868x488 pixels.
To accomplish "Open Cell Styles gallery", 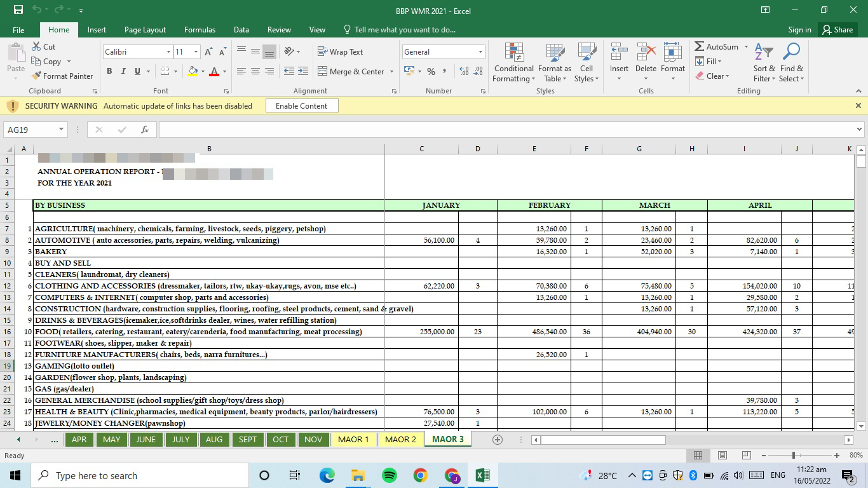I will (587, 63).
